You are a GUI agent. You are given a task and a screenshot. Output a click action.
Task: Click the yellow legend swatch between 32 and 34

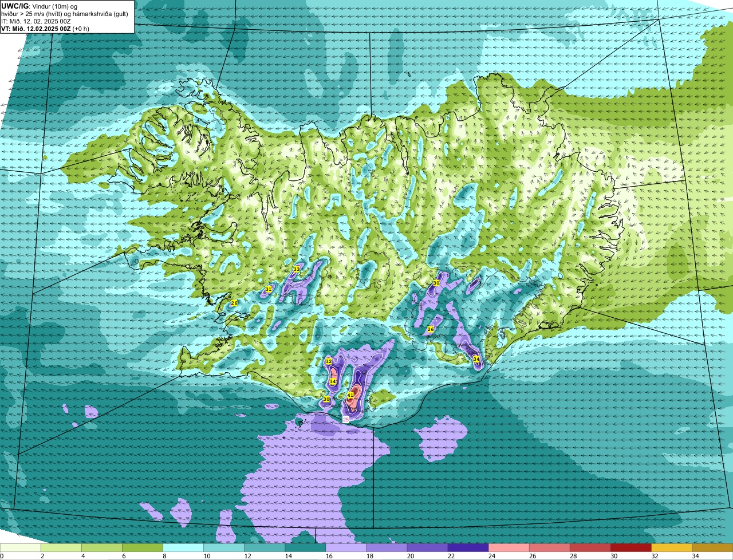(671, 548)
